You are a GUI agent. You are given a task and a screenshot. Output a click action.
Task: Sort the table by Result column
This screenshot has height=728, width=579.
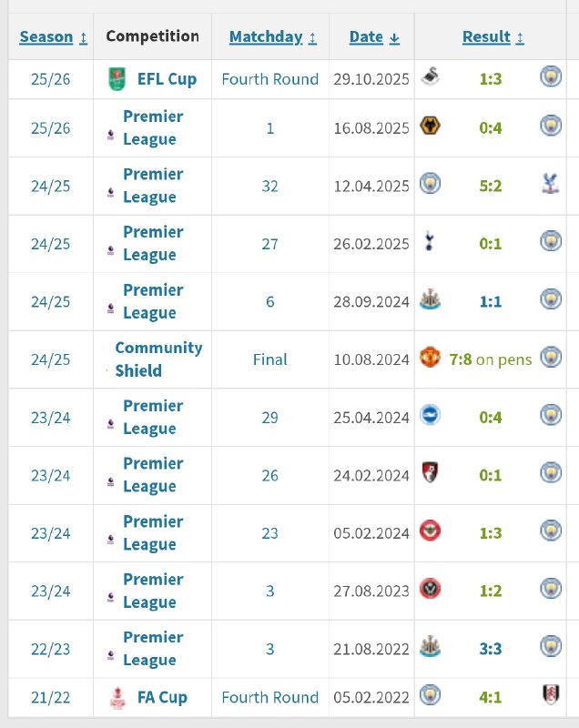[x=493, y=37]
